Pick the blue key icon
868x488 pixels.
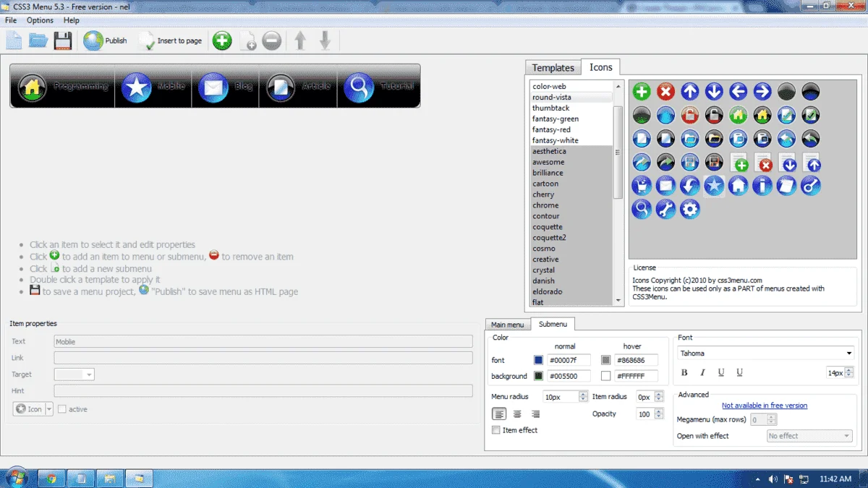click(x=811, y=186)
